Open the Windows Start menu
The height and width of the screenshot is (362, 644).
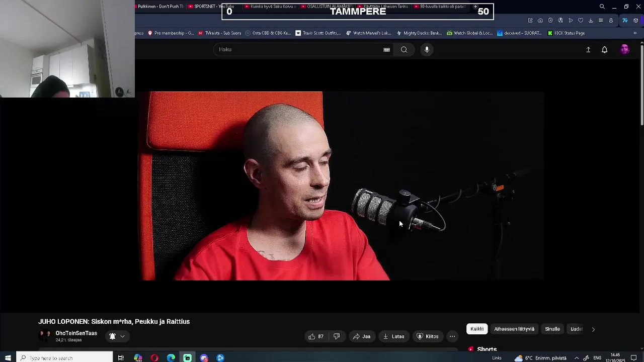pos(8,358)
